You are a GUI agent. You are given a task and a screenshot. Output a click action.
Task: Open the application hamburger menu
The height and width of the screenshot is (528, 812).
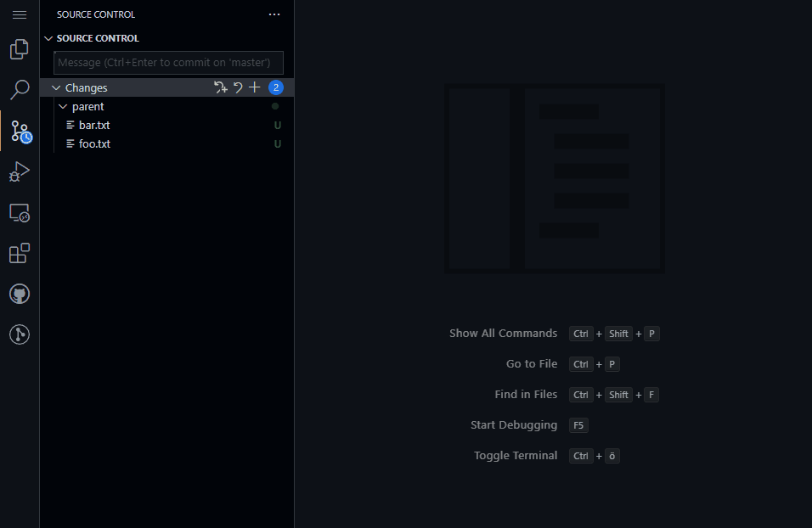coord(19,14)
